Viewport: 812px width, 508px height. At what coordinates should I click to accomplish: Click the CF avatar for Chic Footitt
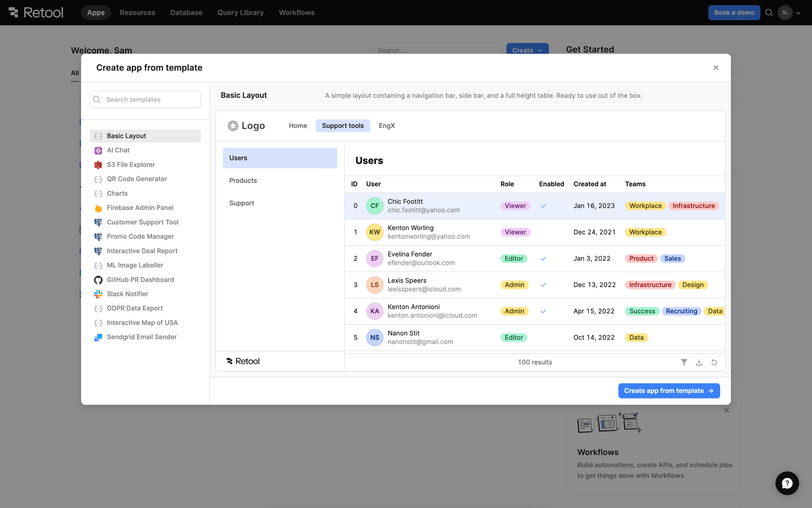coord(375,206)
